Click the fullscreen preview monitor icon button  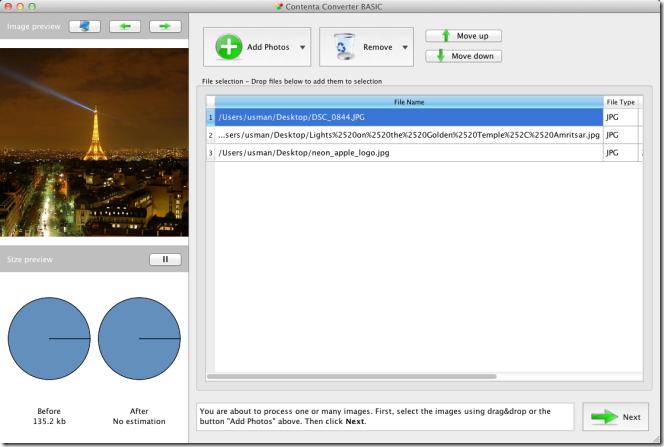[x=85, y=26]
